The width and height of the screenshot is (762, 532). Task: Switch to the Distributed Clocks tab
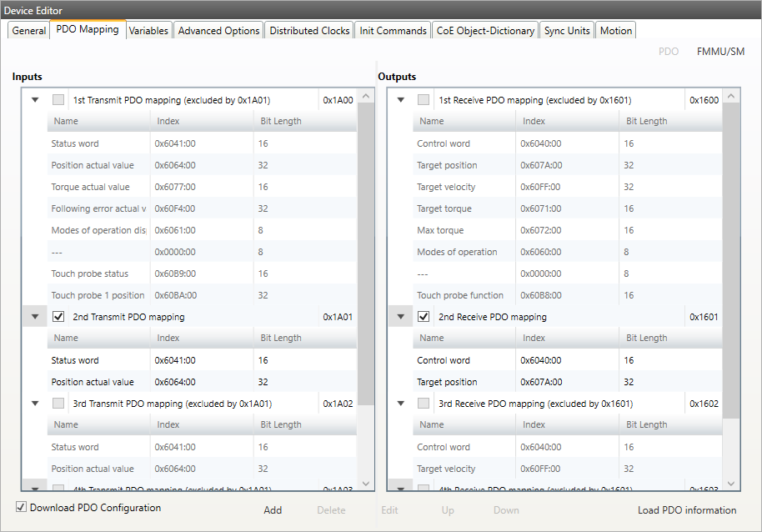point(309,31)
